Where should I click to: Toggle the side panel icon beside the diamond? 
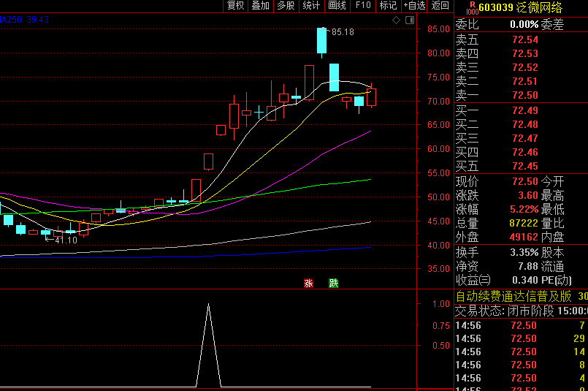coord(408,20)
